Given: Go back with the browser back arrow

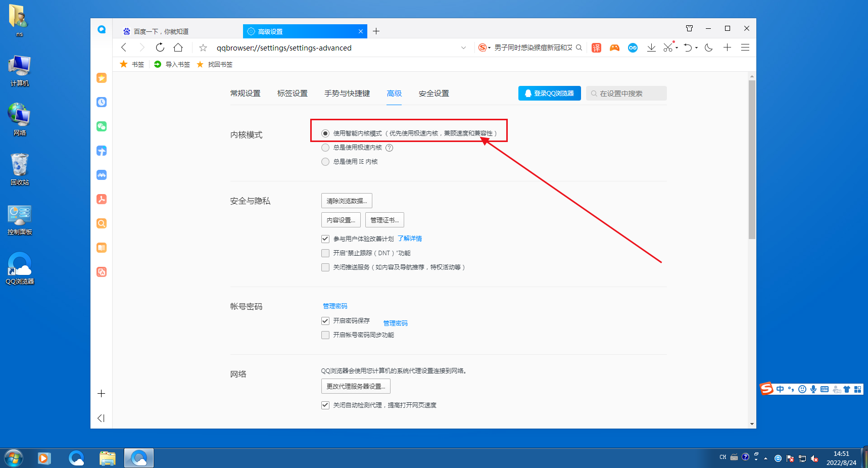Looking at the screenshot, I should 124,48.
